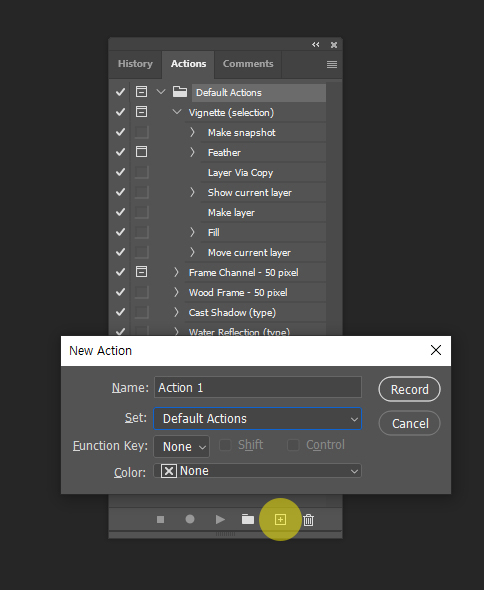484x590 pixels.
Task: Toggle the dialog box for Layer Via Copy
Action: pyautogui.click(x=142, y=172)
